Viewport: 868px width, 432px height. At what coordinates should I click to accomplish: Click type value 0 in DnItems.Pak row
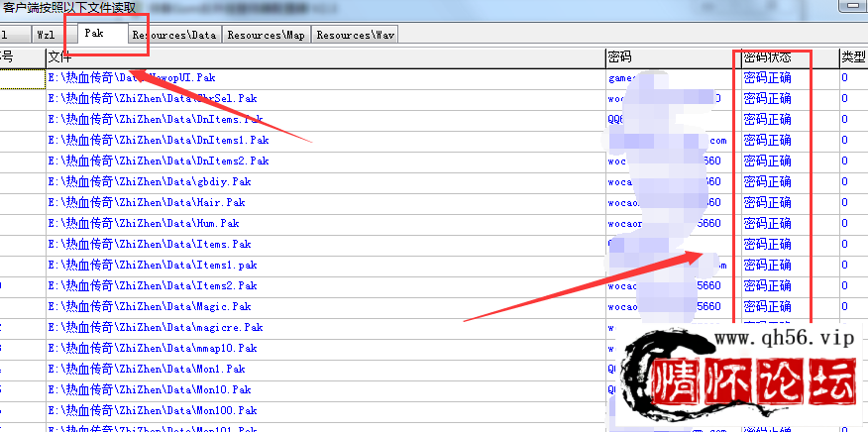pos(845,120)
